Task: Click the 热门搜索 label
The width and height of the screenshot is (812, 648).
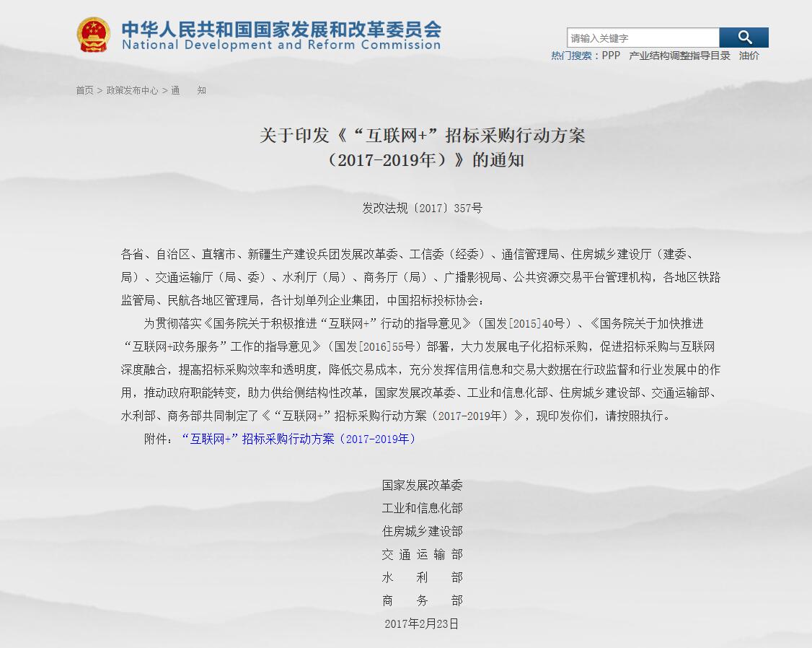Action: (x=571, y=56)
